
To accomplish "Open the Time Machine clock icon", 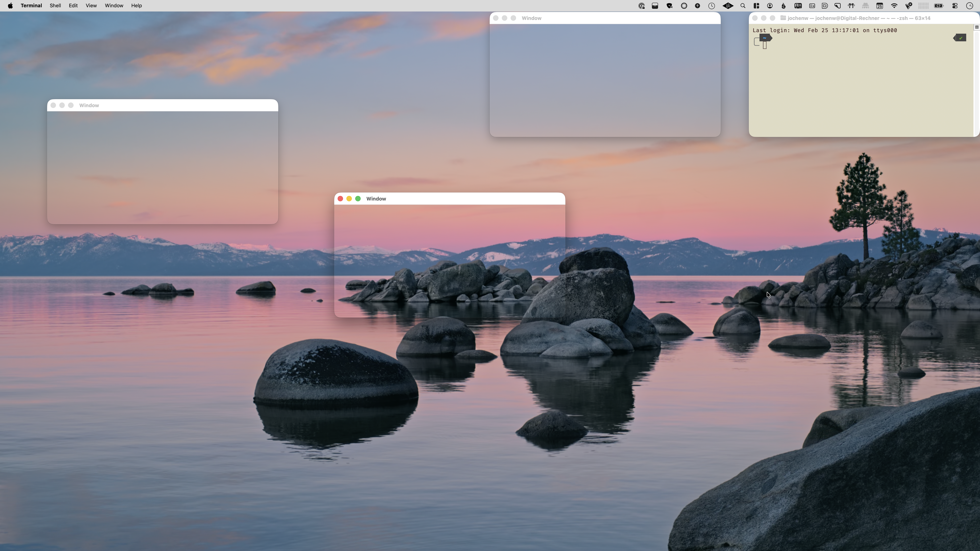I will pos(712,6).
